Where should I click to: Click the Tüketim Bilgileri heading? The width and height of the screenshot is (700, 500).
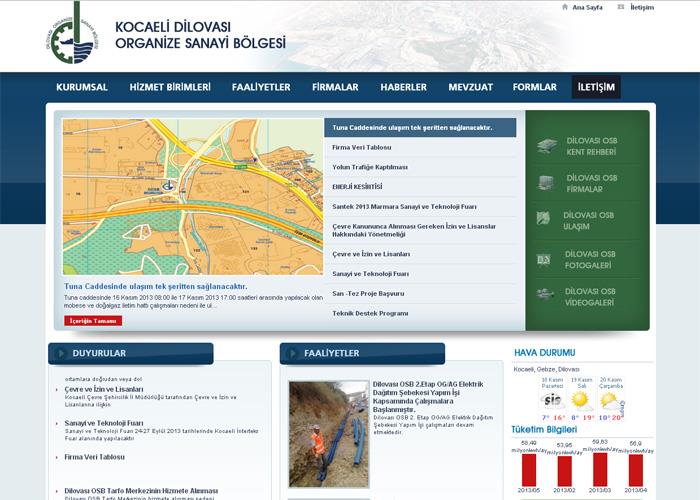(x=544, y=429)
